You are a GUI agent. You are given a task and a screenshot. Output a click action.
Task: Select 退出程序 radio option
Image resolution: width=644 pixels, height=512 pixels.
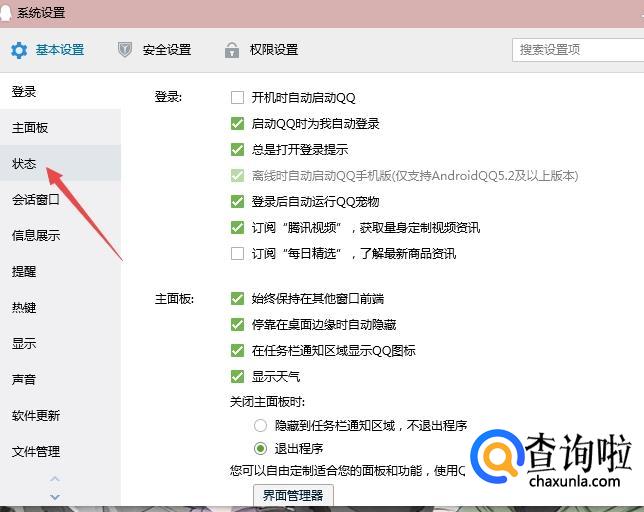(x=260, y=448)
